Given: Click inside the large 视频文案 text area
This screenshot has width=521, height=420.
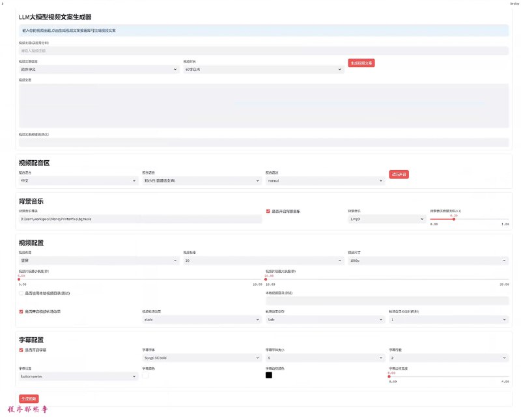Looking at the screenshot, I should click(x=263, y=105).
